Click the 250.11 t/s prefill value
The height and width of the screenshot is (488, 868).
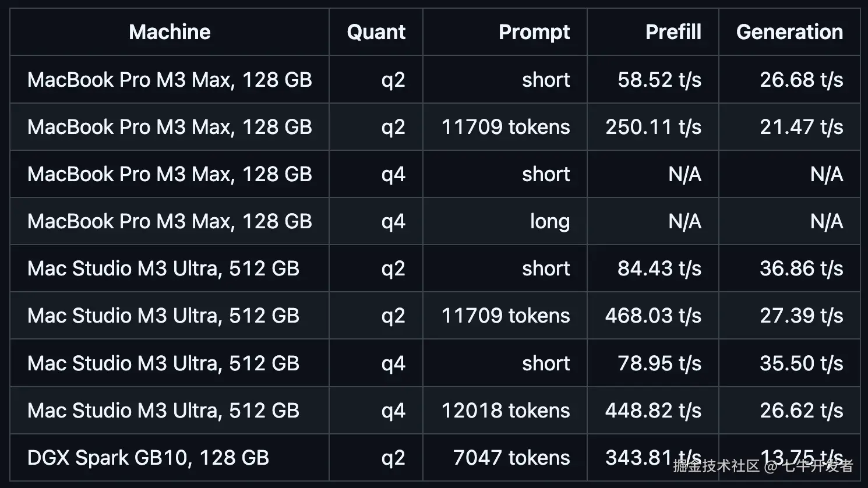click(x=653, y=127)
